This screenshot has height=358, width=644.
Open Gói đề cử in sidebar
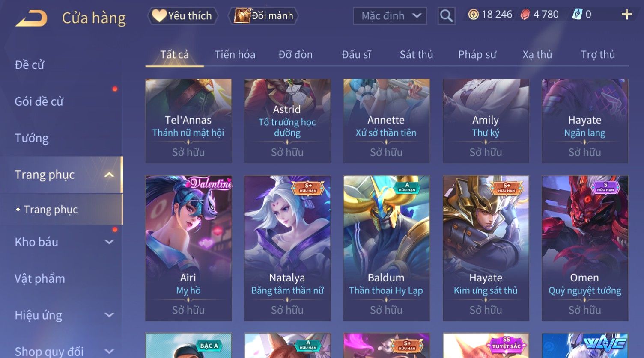(x=39, y=101)
